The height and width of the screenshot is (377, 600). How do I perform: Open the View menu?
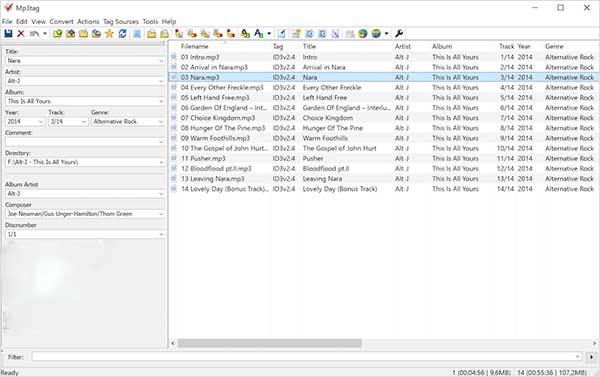click(38, 21)
